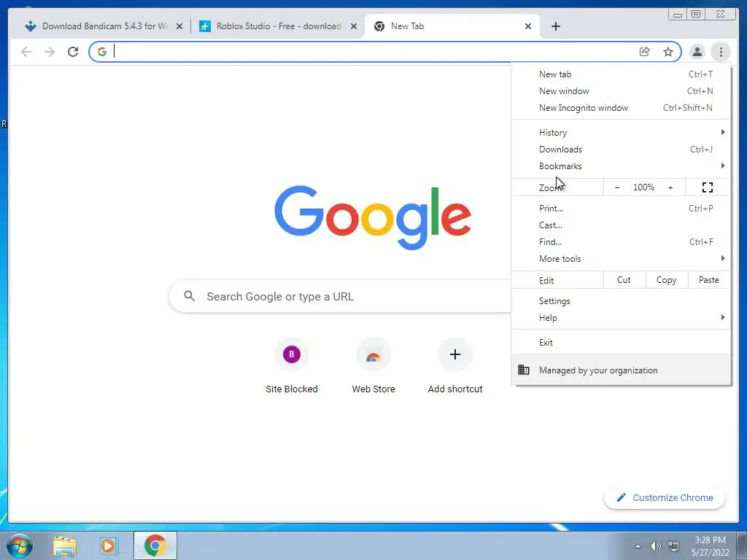Expand the More tools submenu
Screen dimensions: 747x560
[x=622, y=259]
